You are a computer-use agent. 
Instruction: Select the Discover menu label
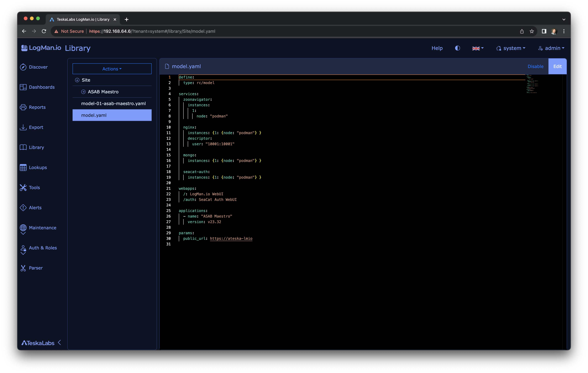38,67
